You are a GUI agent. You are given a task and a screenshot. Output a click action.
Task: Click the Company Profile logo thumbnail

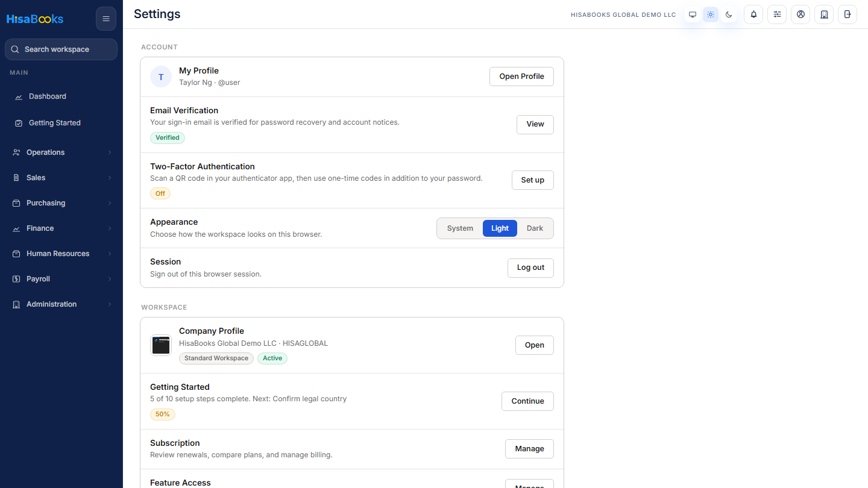161,345
